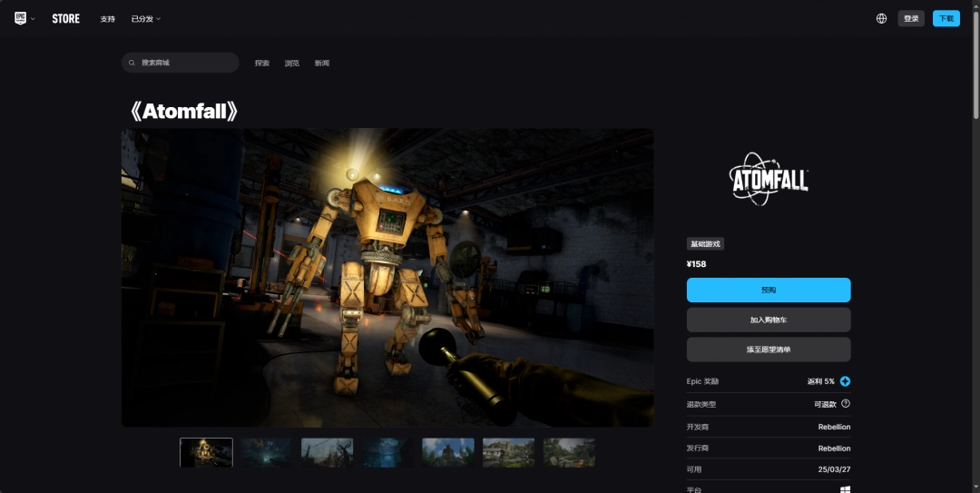980x493 pixels.
Task: Click the Epic Games shield logo
Action: pos(20,18)
